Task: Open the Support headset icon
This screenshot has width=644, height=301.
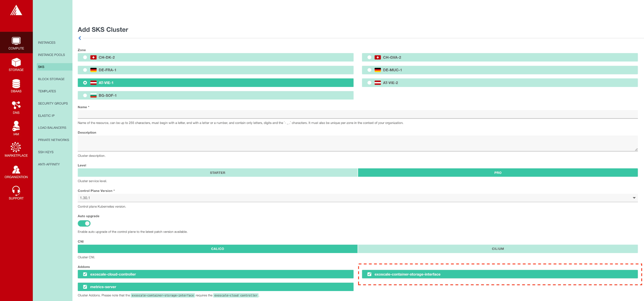Action: (x=16, y=191)
